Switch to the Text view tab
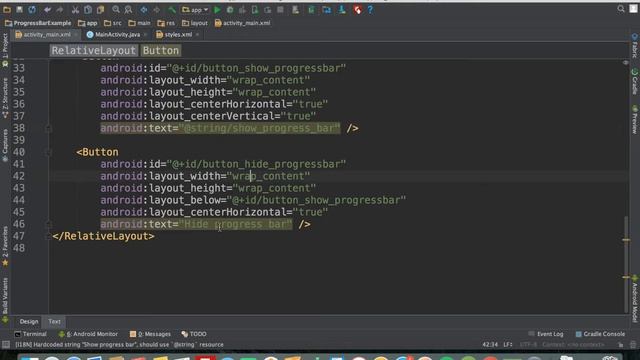Image resolution: width=640 pixels, height=360 pixels. point(54,322)
